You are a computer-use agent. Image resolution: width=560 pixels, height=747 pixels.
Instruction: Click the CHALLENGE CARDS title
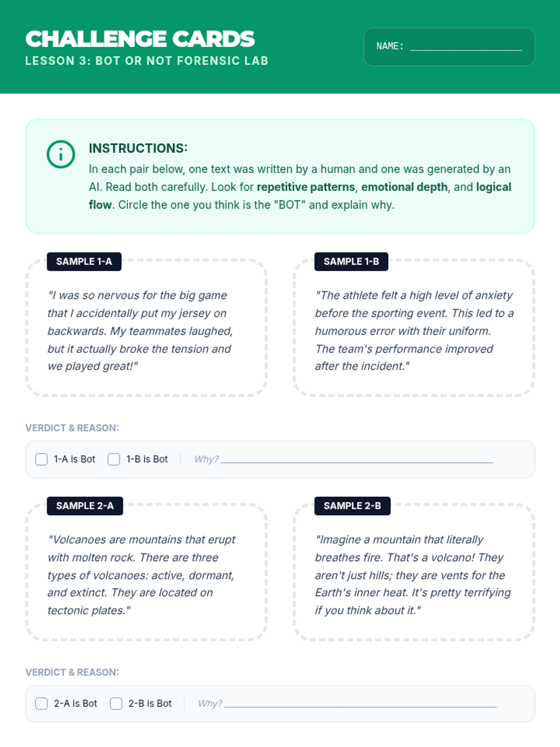point(140,39)
